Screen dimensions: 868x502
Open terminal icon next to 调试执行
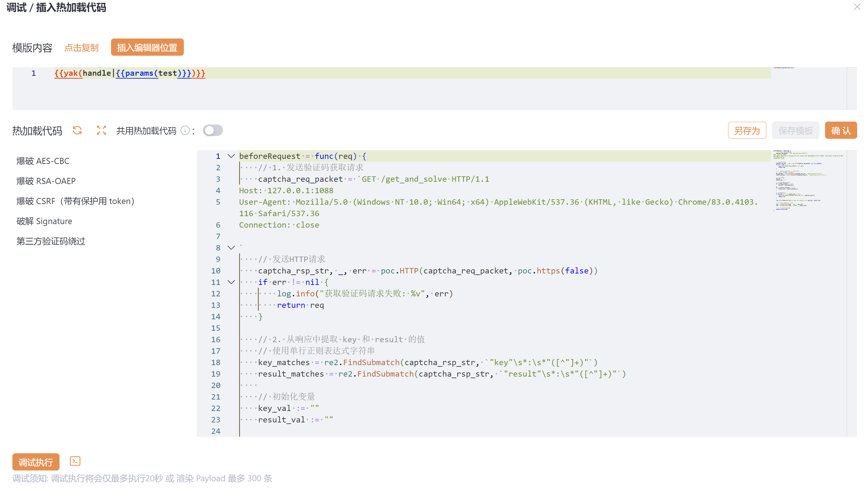75,461
